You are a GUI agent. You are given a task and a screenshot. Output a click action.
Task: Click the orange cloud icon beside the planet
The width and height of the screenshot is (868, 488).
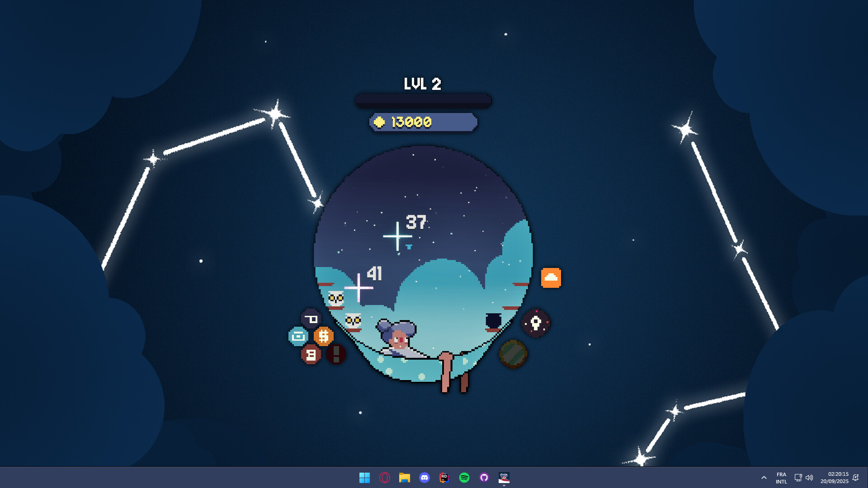(x=552, y=277)
